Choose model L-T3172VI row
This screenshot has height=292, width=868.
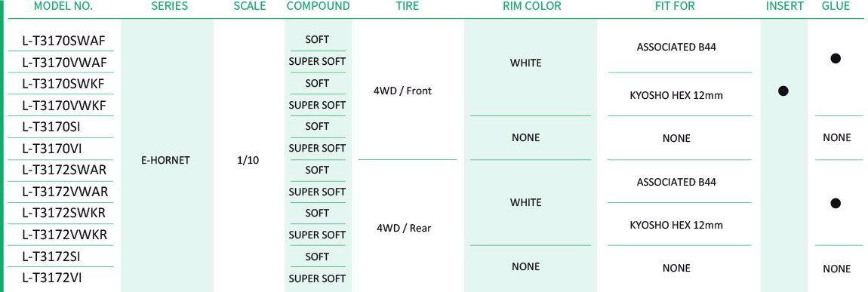point(52,278)
